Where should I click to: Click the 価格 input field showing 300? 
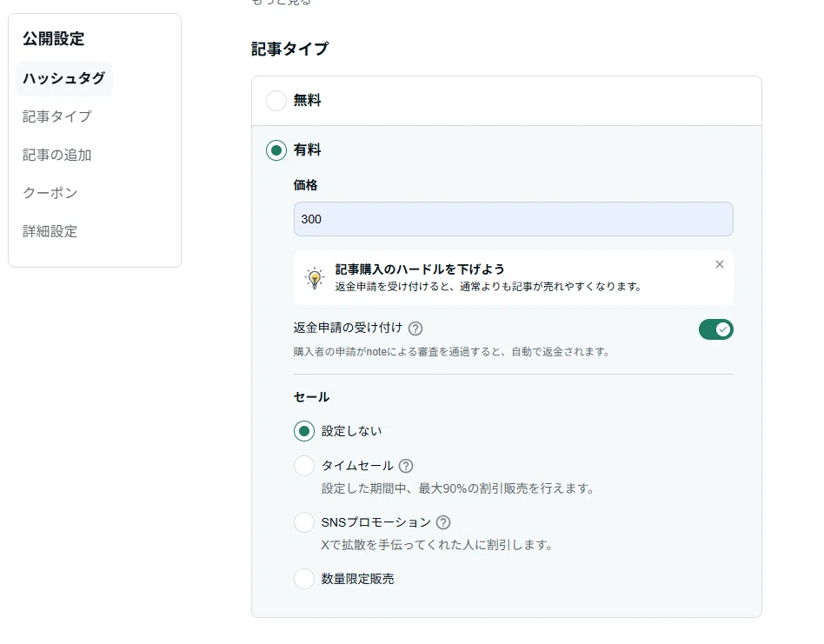click(x=514, y=219)
